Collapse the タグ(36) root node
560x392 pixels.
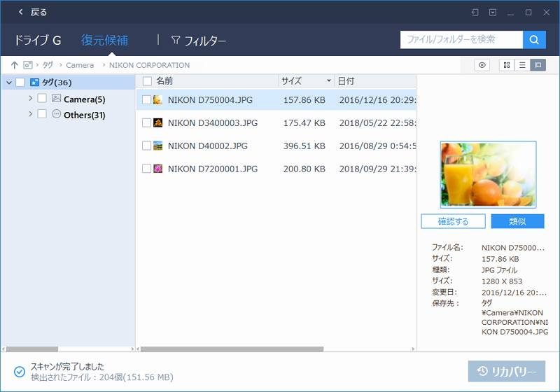pyautogui.click(x=8, y=83)
